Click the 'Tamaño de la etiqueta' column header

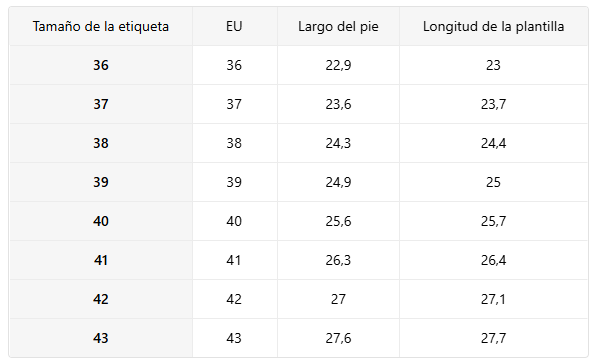(x=101, y=27)
